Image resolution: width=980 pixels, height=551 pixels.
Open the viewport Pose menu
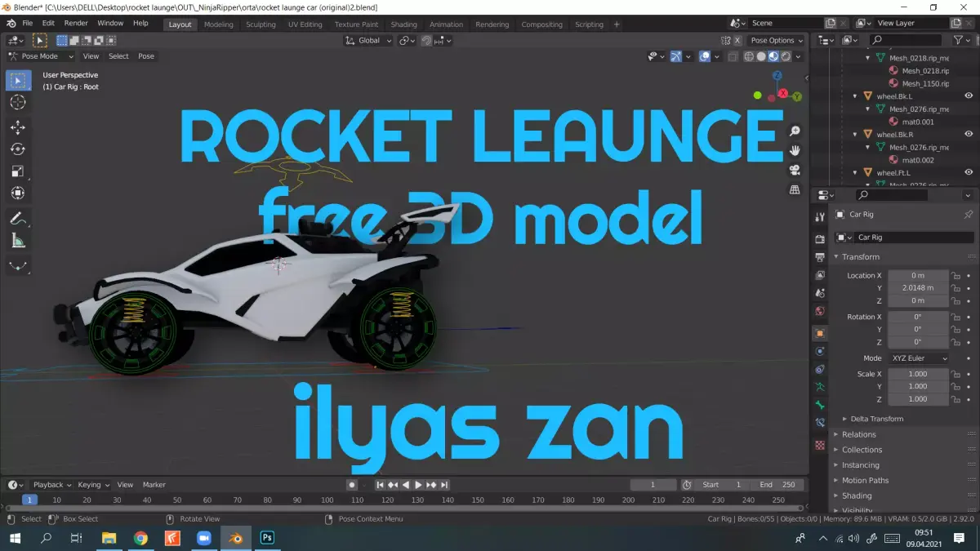(x=146, y=56)
